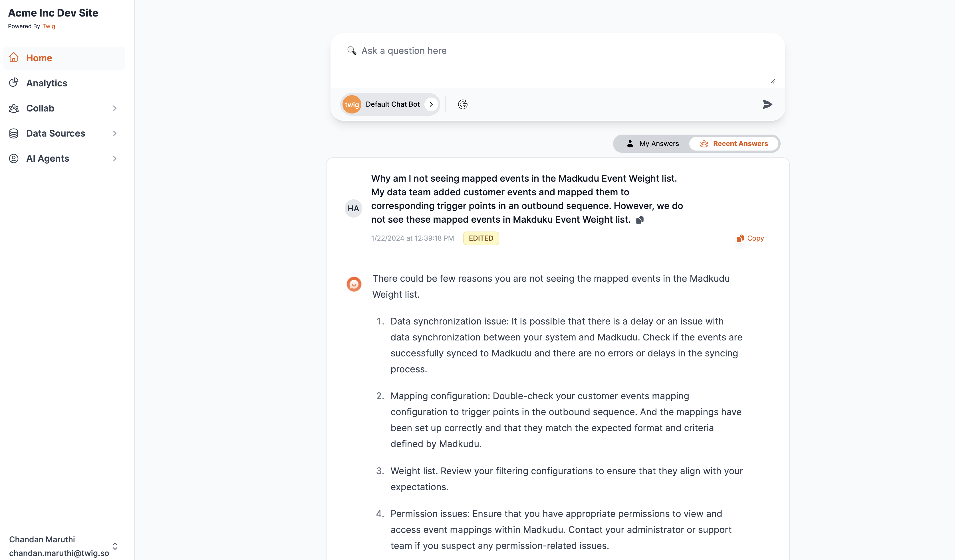The width and height of the screenshot is (955, 560).
Task: Expand the Data Sources submenu arrow
Action: click(114, 133)
